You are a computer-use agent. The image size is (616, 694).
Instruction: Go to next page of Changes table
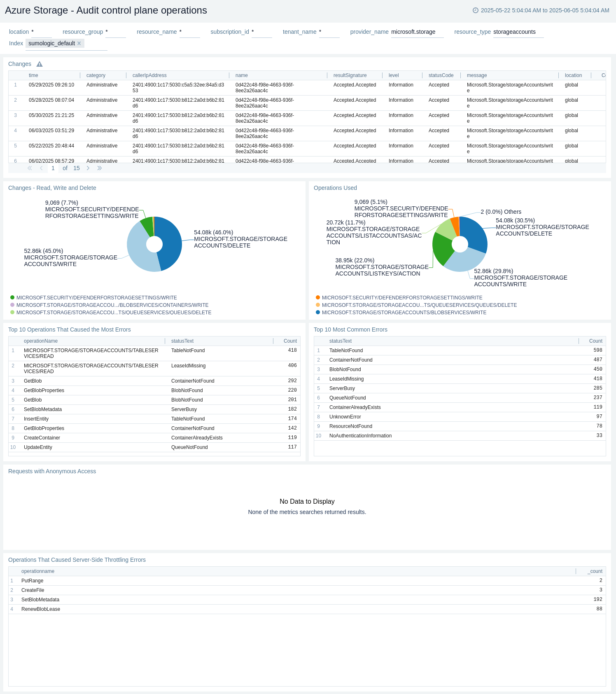pyautogui.click(x=88, y=168)
